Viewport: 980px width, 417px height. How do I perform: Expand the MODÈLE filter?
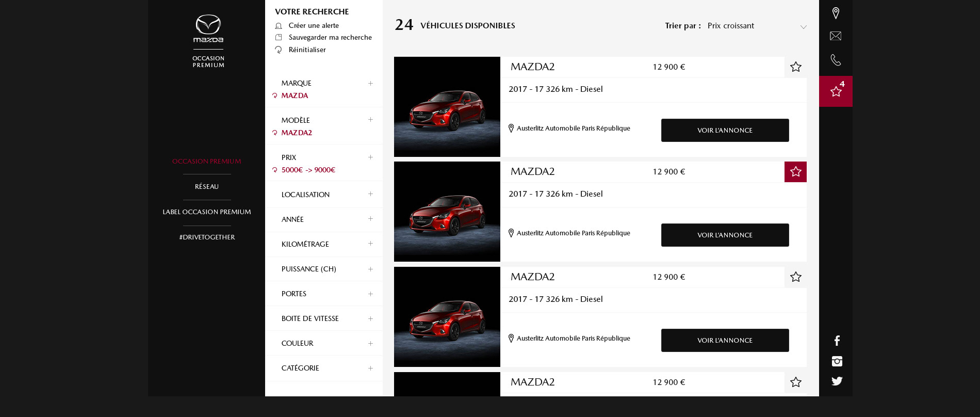[370, 120]
